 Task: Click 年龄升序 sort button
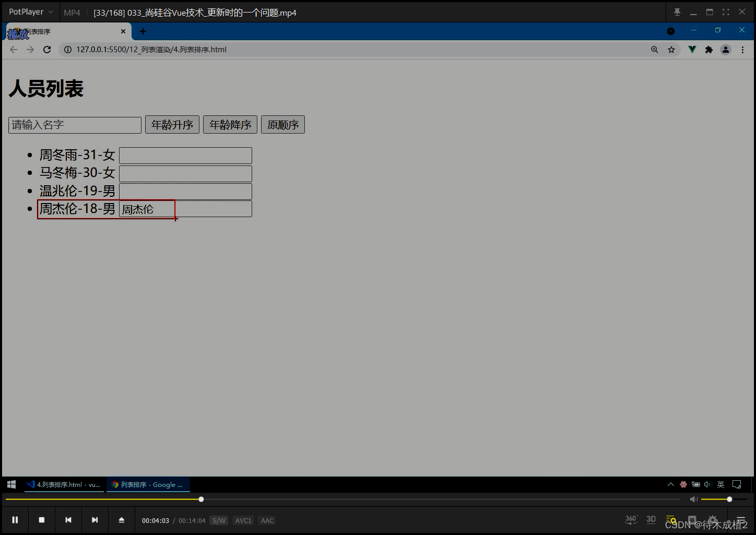(172, 125)
